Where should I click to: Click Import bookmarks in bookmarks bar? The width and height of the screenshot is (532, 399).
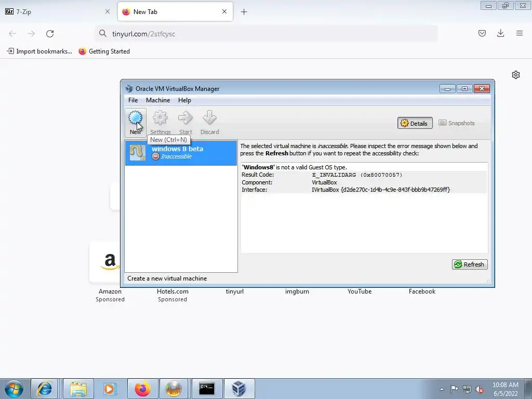pos(39,51)
